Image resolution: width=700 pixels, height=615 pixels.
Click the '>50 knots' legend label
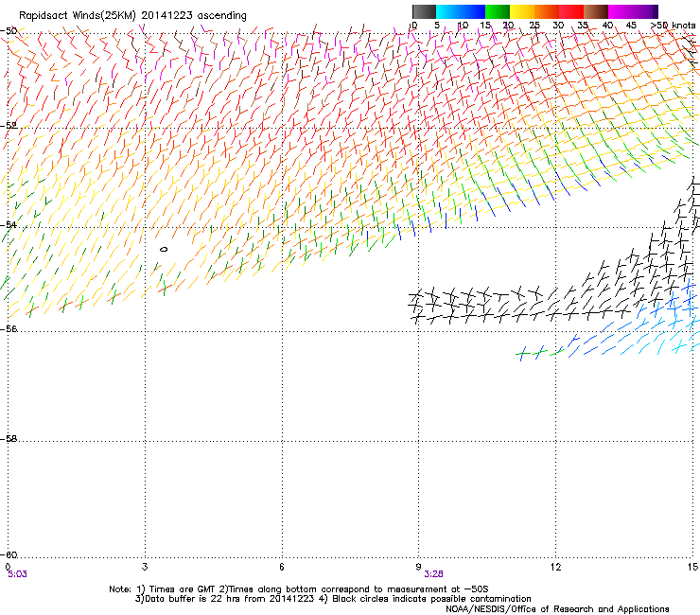point(674,26)
